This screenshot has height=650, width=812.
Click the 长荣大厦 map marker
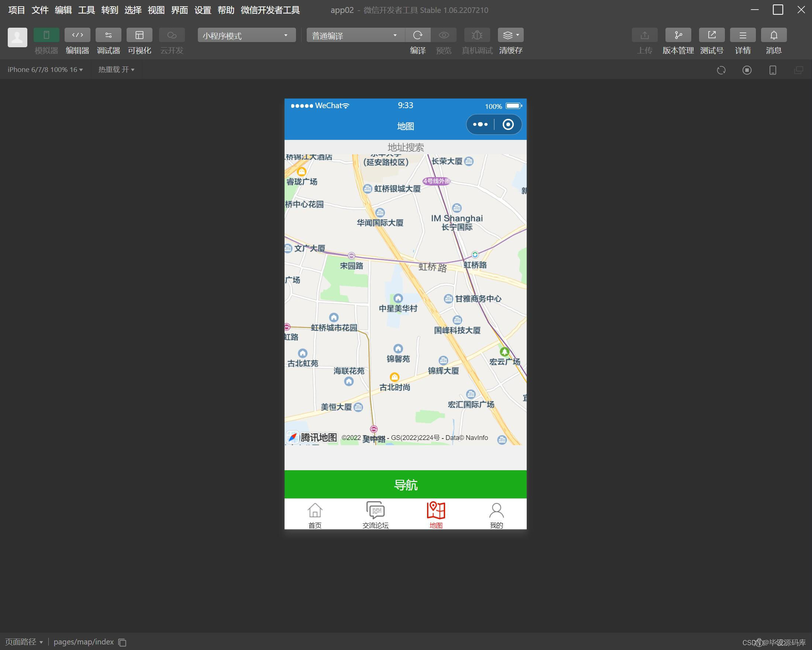(469, 161)
